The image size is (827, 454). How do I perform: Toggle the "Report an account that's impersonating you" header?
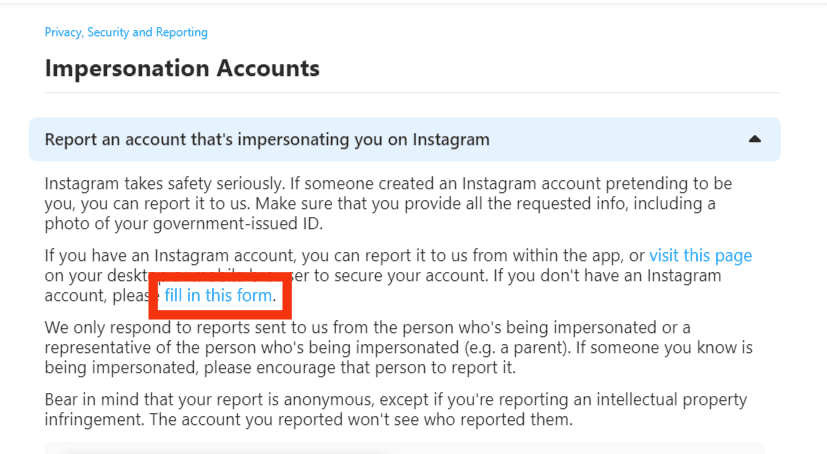[405, 139]
